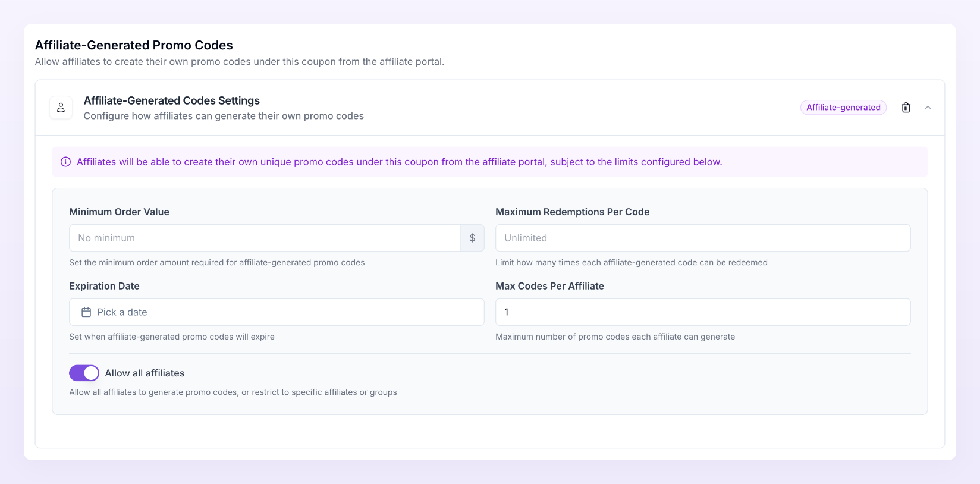This screenshot has width=980, height=484.
Task: Focus the Minimum Order Value field
Action: [265, 238]
